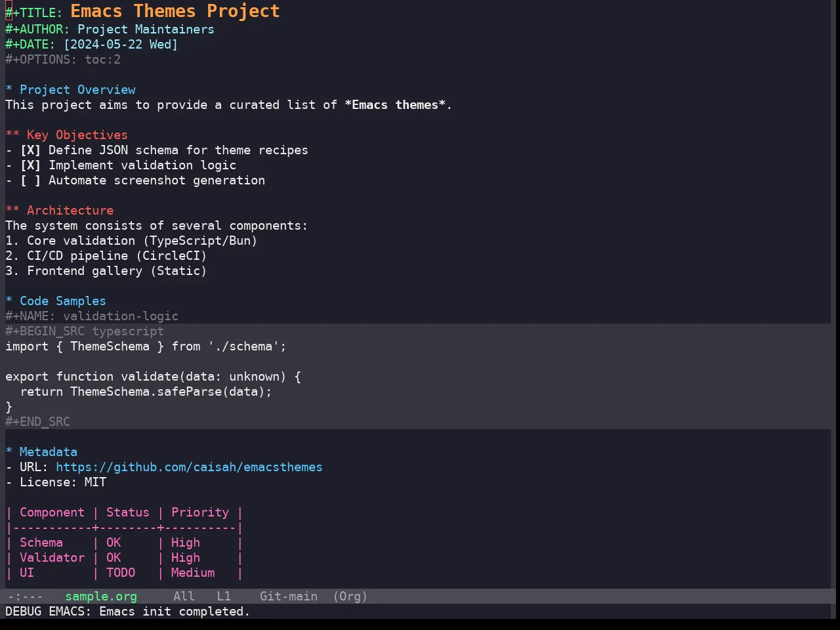Toggle the checked 'Define JSON schema' checkbox
840x630 pixels.
[30, 150]
